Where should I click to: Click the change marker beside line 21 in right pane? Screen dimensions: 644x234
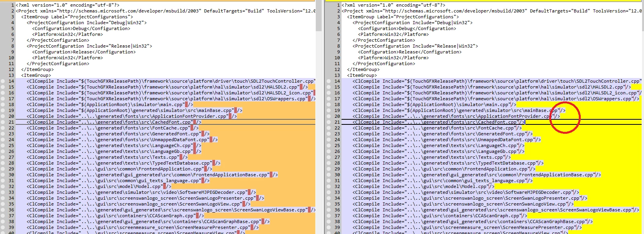[328, 122]
